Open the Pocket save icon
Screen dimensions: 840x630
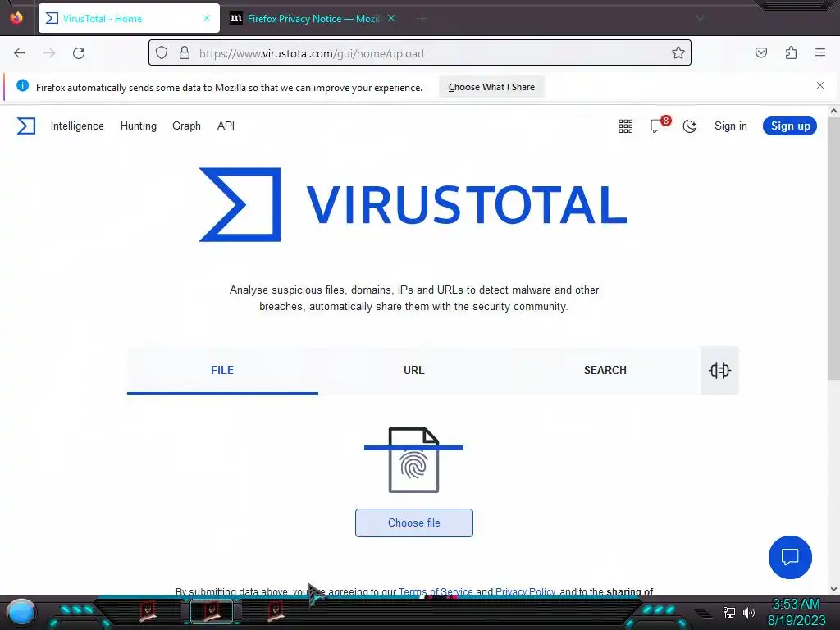tap(761, 52)
